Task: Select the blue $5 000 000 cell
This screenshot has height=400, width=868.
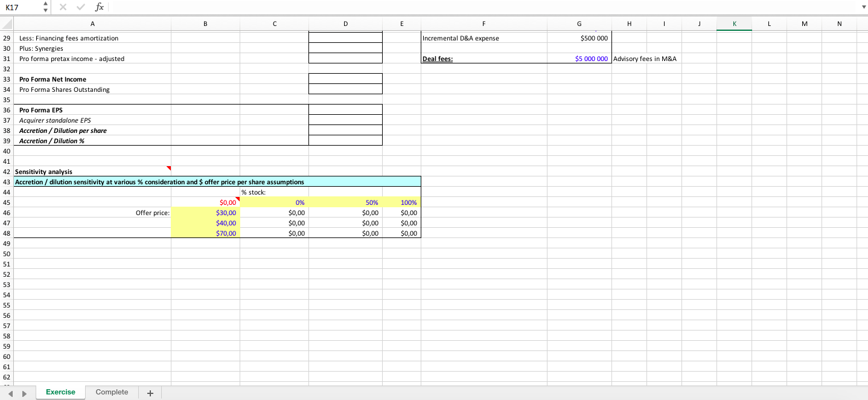Action: [579, 59]
